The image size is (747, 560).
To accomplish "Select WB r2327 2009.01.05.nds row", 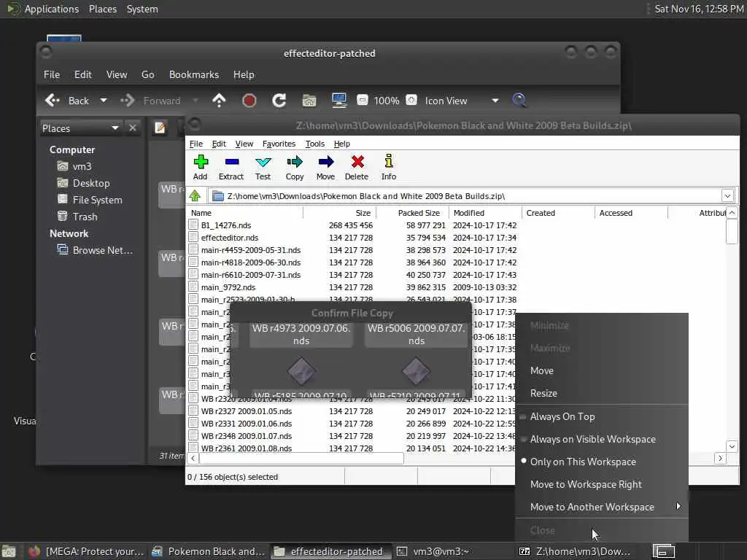I will (352, 411).
